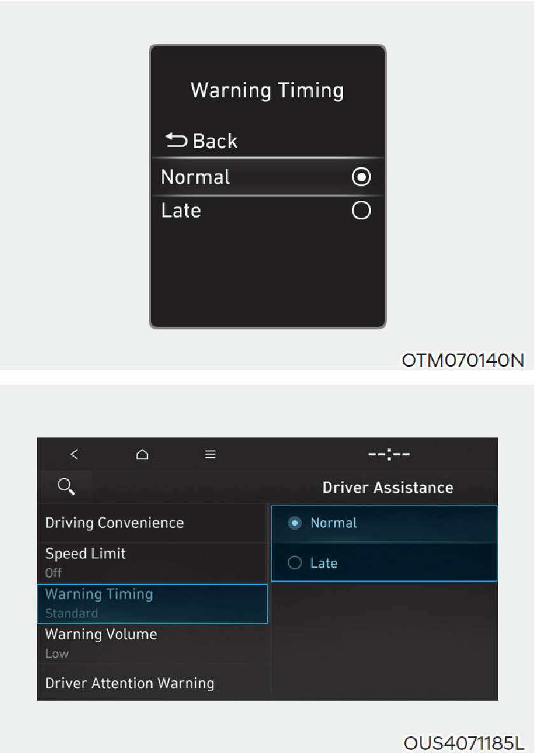The image size is (535, 756).
Task: Tap the back arrow in infotainment header
Action: pos(74,454)
